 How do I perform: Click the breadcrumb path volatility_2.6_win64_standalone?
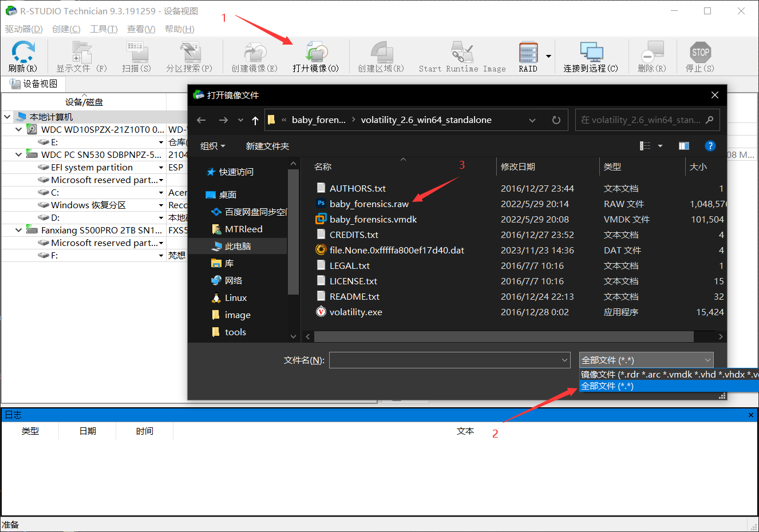click(426, 120)
